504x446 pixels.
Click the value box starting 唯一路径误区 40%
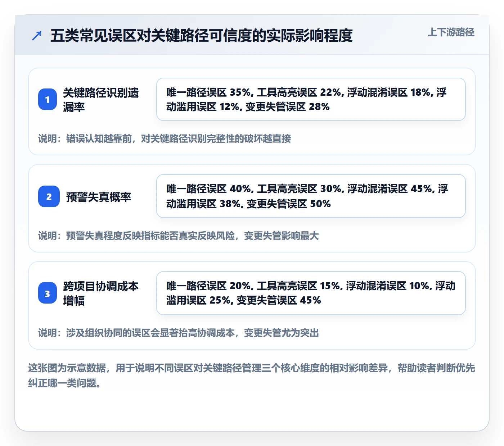click(311, 196)
